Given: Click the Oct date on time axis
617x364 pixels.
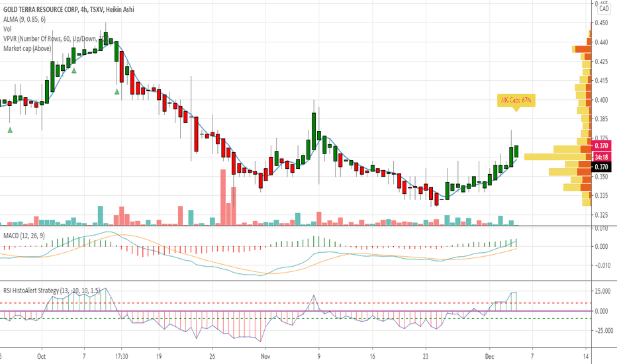Looking at the screenshot, I should (x=41, y=357).
